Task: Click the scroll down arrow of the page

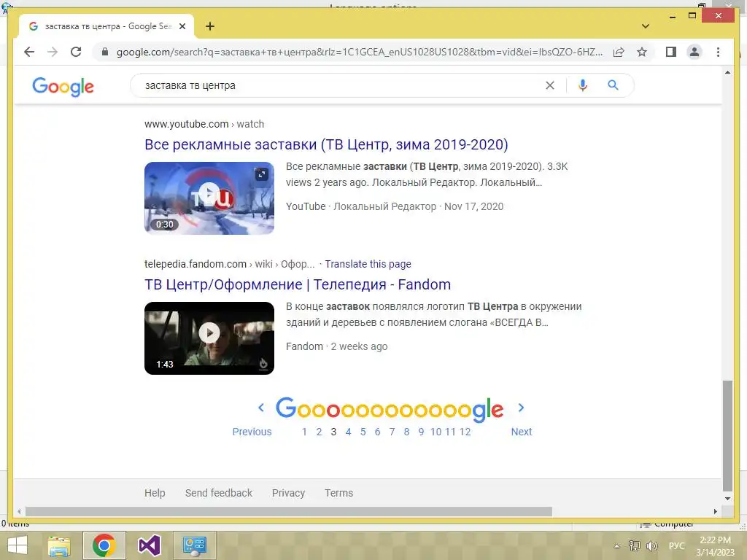Action: point(727,499)
